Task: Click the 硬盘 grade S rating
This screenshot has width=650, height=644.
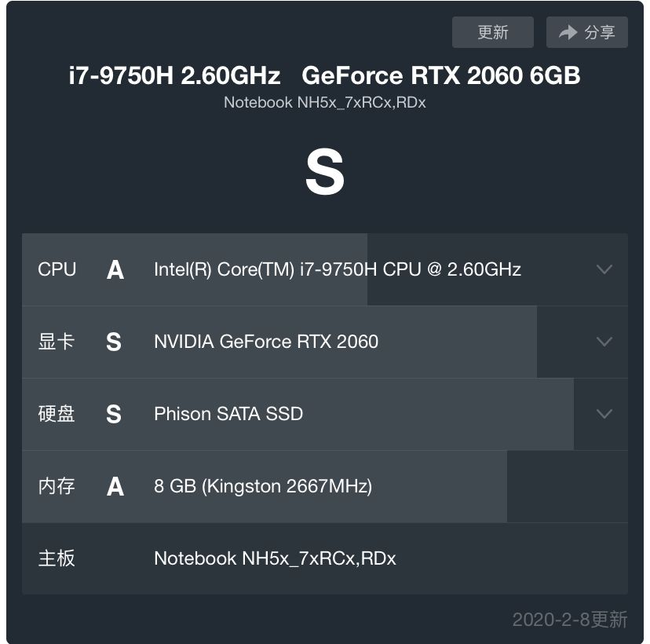Action: (x=114, y=414)
